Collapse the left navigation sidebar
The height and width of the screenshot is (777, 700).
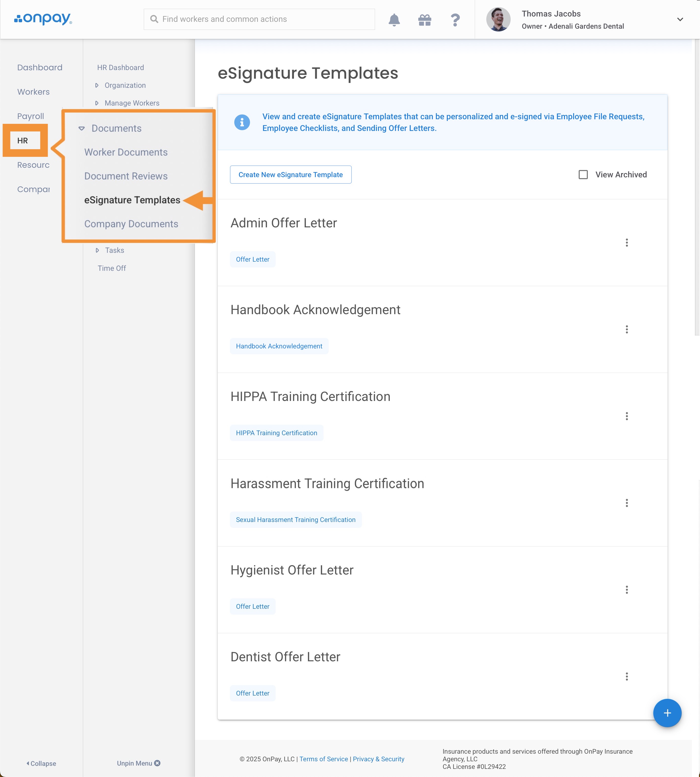pos(41,764)
